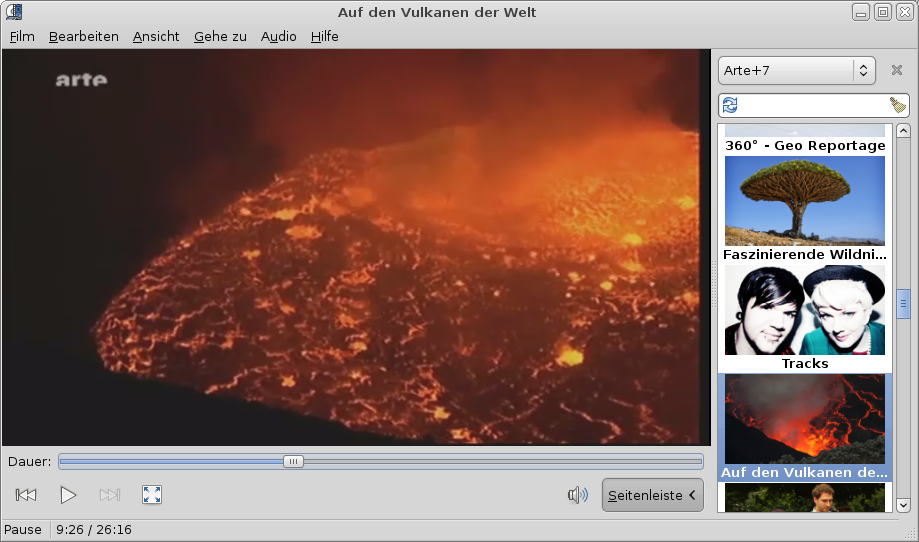Click the Dauer seek slider handle

point(293,462)
